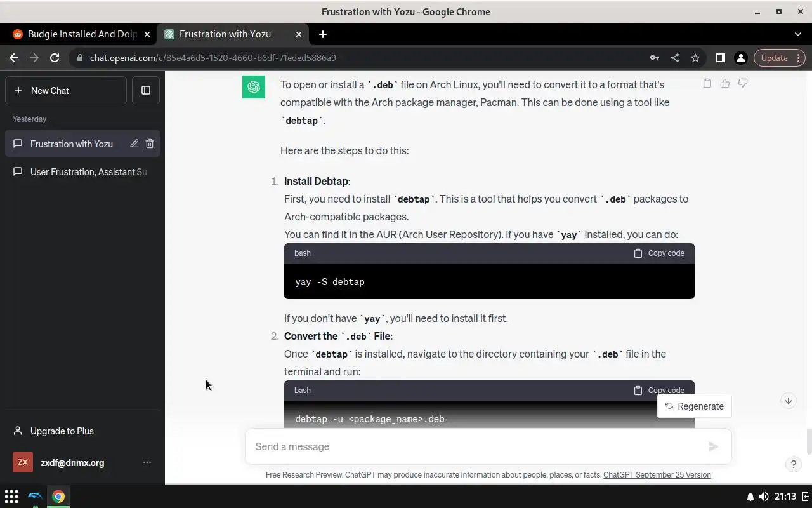The height and width of the screenshot is (508, 812).
Task: Open a new browser tab
Action: (x=323, y=34)
